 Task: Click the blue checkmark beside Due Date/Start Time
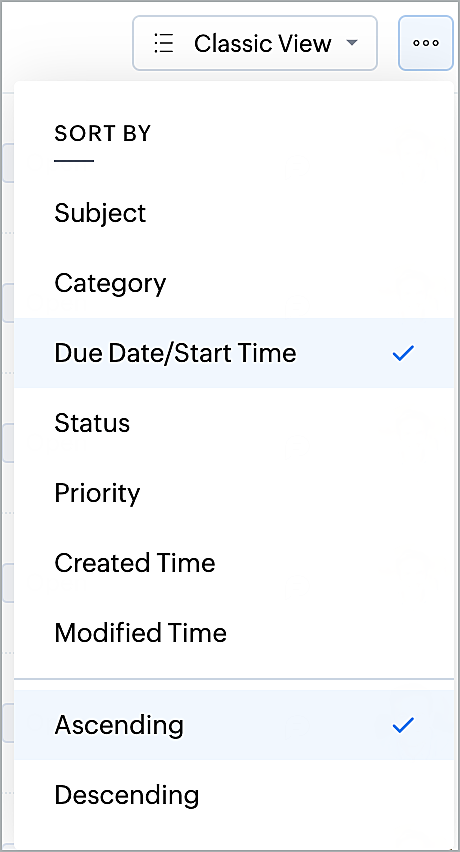click(404, 353)
